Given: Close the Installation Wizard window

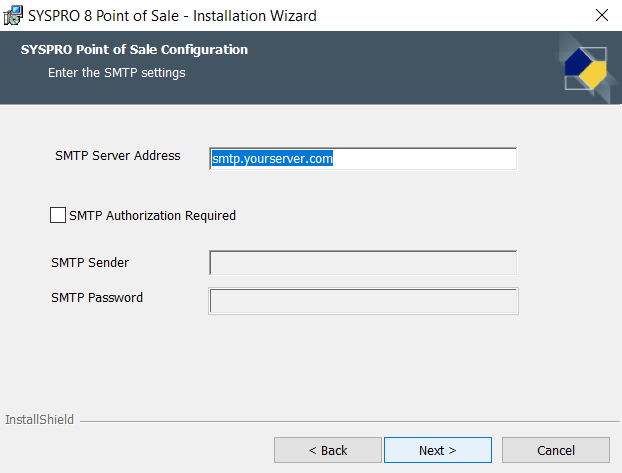Looking at the screenshot, I should click(601, 15).
